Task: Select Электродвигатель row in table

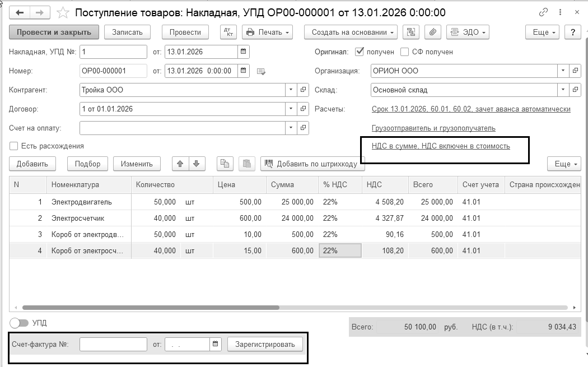Action: tap(295, 202)
